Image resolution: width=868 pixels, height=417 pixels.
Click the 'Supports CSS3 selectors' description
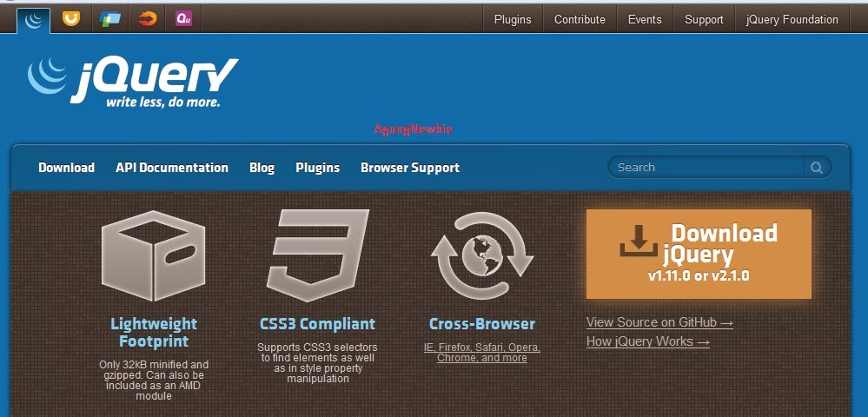point(317,363)
